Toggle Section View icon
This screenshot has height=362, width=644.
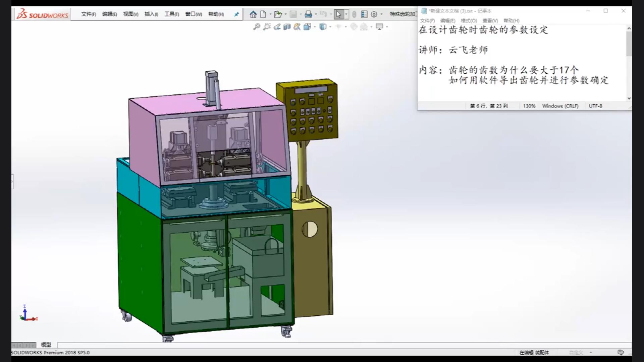(287, 27)
